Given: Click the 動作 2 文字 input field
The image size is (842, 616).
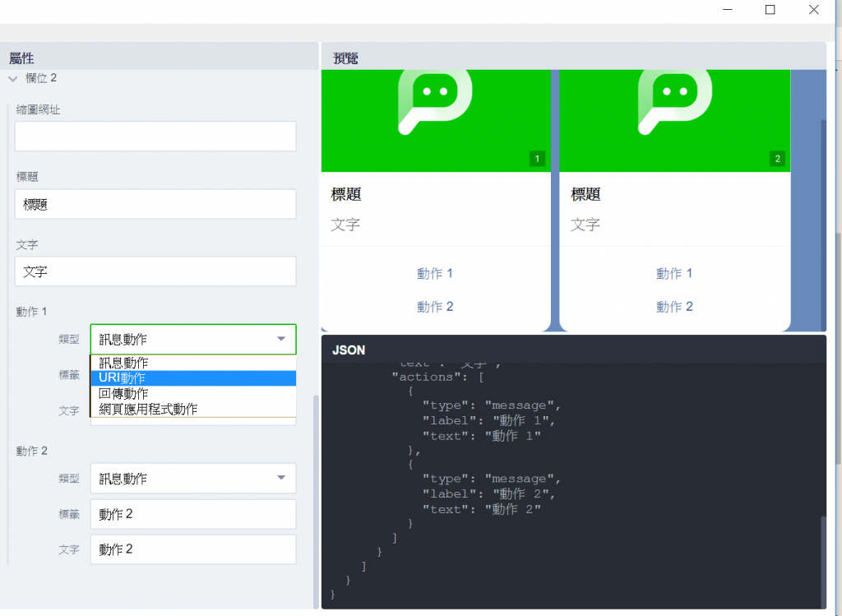Looking at the screenshot, I should 193,550.
